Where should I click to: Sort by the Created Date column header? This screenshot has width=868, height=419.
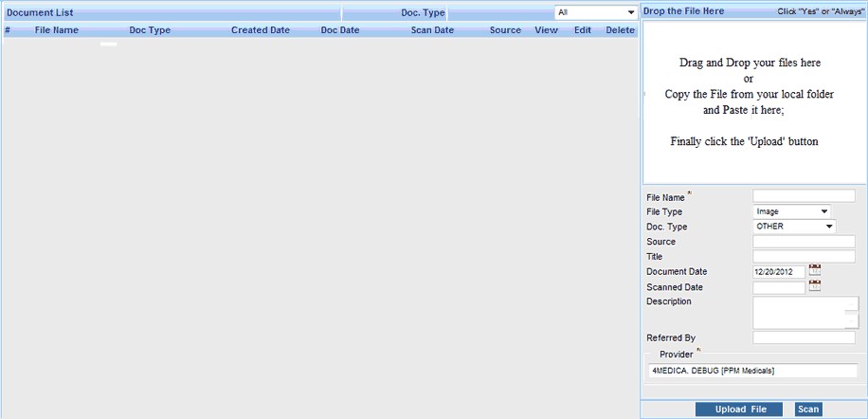point(260,30)
